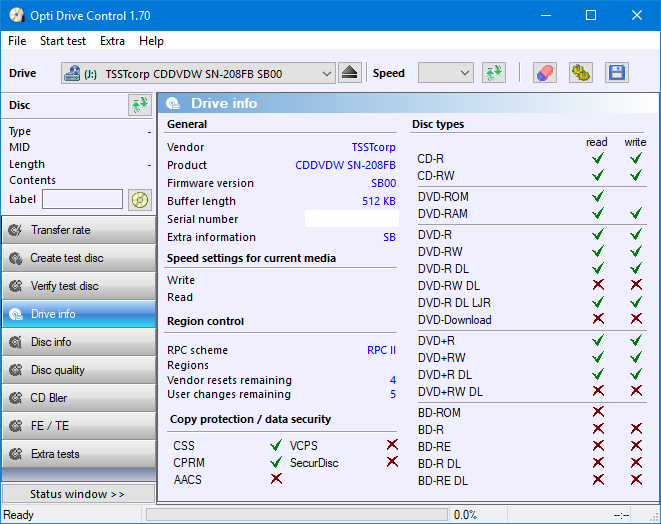Save results with the floppy disk icon
This screenshot has height=524, width=661.
pyautogui.click(x=617, y=73)
